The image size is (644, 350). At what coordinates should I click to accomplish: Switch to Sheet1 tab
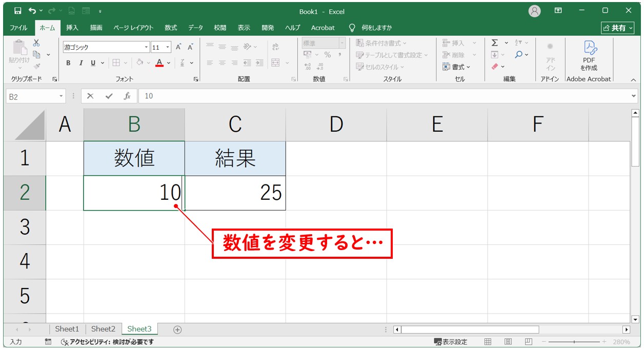[67, 329]
